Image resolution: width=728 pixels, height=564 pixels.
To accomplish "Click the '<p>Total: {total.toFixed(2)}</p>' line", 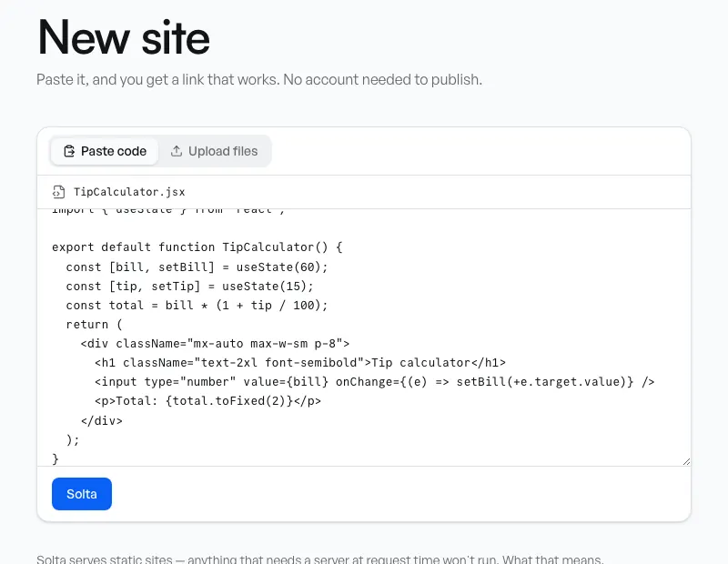I will pos(208,400).
